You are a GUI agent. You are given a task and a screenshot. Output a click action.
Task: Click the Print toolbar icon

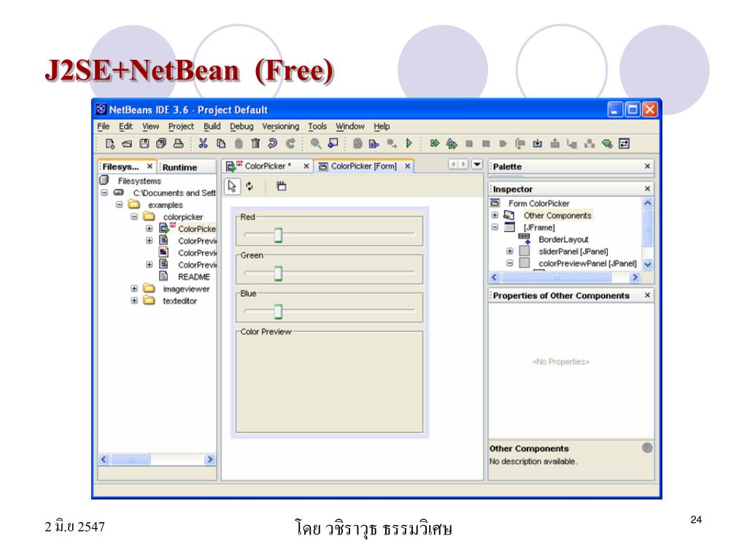tap(178, 144)
